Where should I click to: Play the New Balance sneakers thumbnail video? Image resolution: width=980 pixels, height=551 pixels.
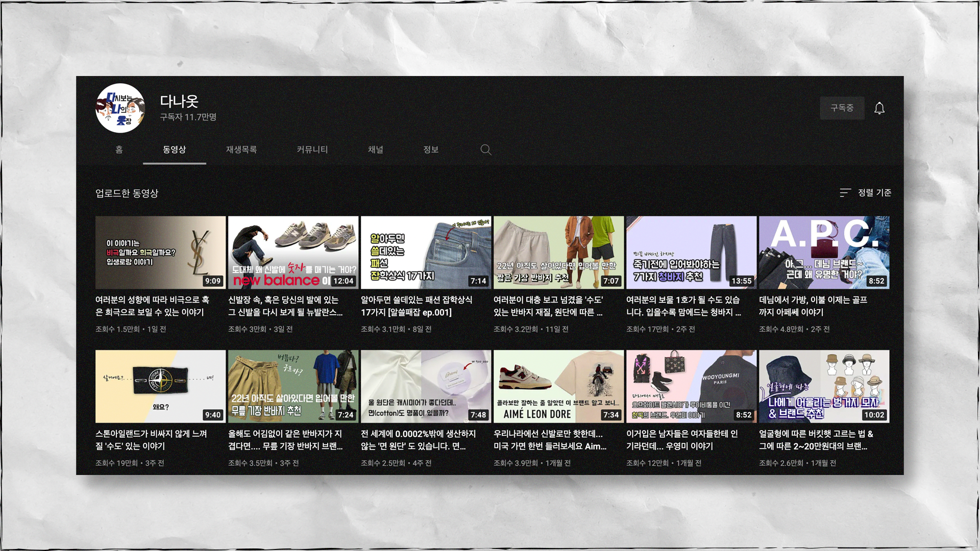[x=293, y=253]
